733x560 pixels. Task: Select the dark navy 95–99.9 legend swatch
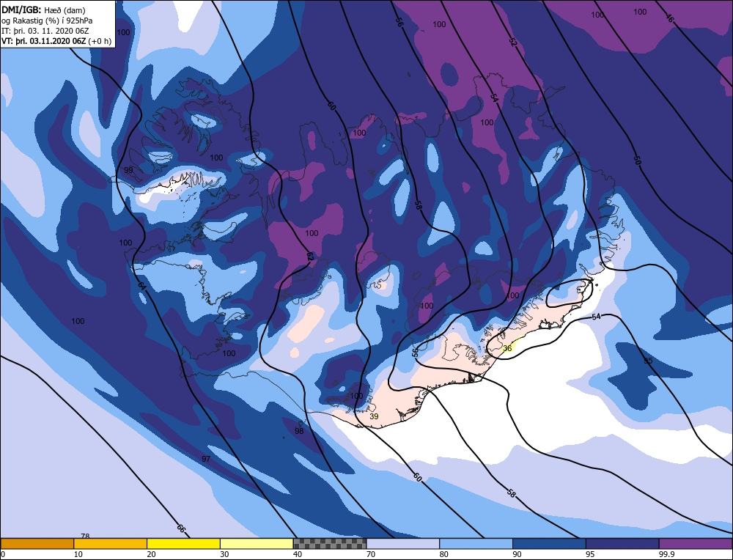pyautogui.click(x=622, y=543)
